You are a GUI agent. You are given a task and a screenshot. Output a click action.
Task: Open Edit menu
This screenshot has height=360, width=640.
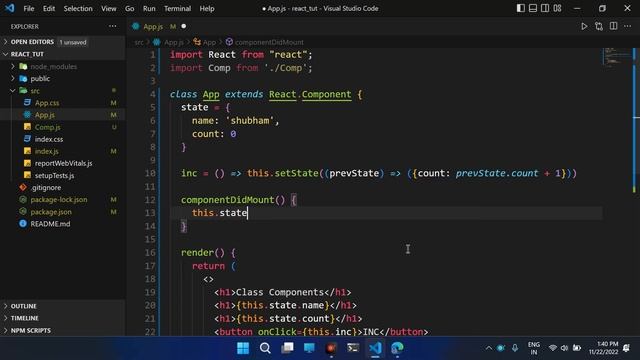pyautogui.click(x=49, y=8)
